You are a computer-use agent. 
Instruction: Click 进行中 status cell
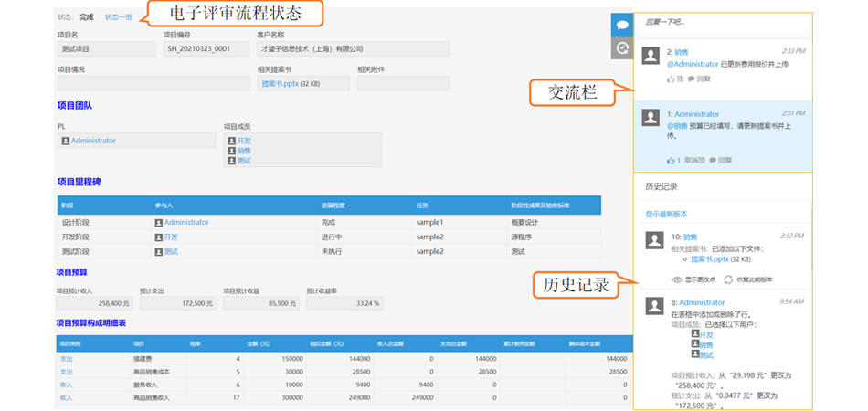click(331, 237)
